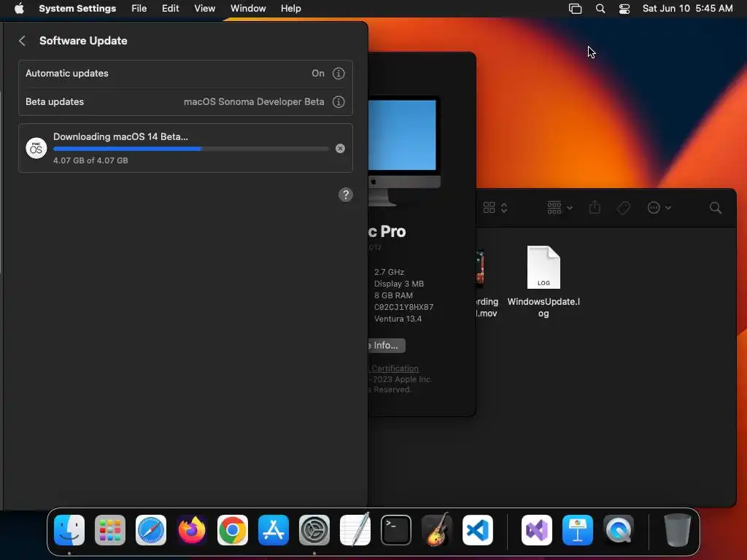Open GarageBand from the Dock

click(x=437, y=529)
